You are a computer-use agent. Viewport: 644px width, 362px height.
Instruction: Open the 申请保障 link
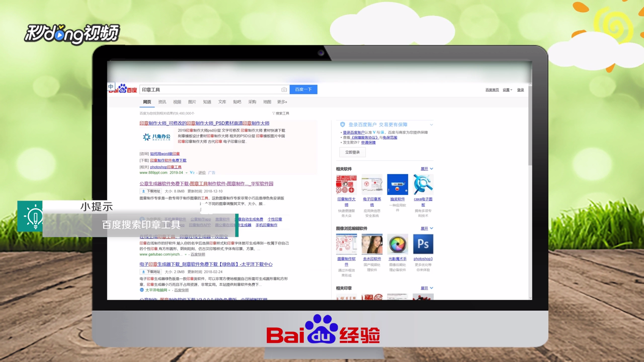click(x=368, y=143)
